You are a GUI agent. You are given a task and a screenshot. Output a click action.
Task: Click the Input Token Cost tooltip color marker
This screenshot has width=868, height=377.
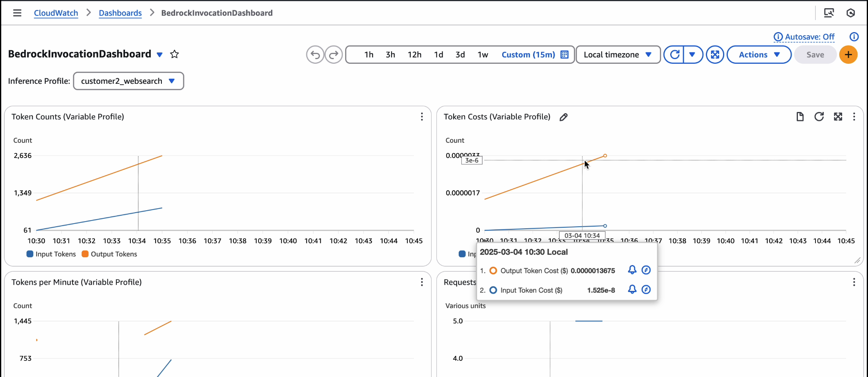(493, 290)
